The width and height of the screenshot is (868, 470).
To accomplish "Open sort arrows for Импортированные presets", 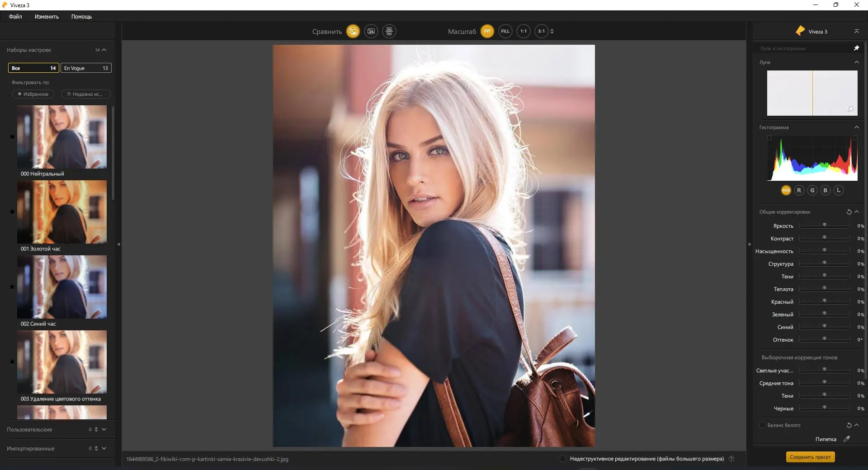I will tap(96, 448).
